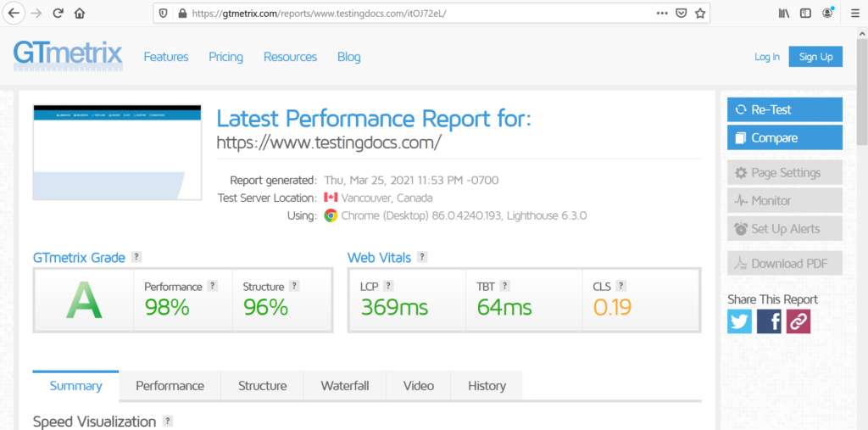The width and height of the screenshot is (868, 430).
Task: Click the Canada flag icon
Action: coord(331,198)
